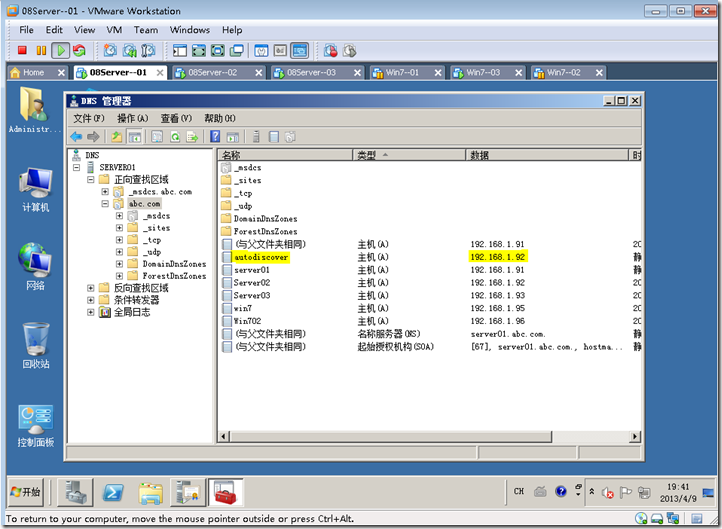Select the Server03 host record
Image resolution: width=722 pixels, height=529 pixels.
251,296
